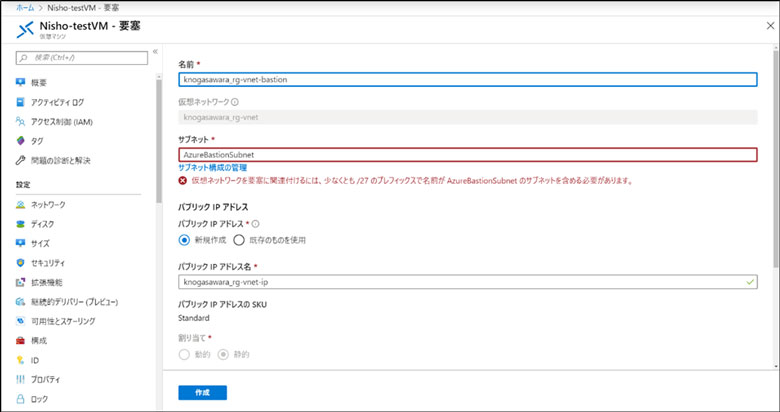The width and height of the screenshot is (780, 412).
Task: Choose 既存のものを使用 radio option
Action: (239, 240)
